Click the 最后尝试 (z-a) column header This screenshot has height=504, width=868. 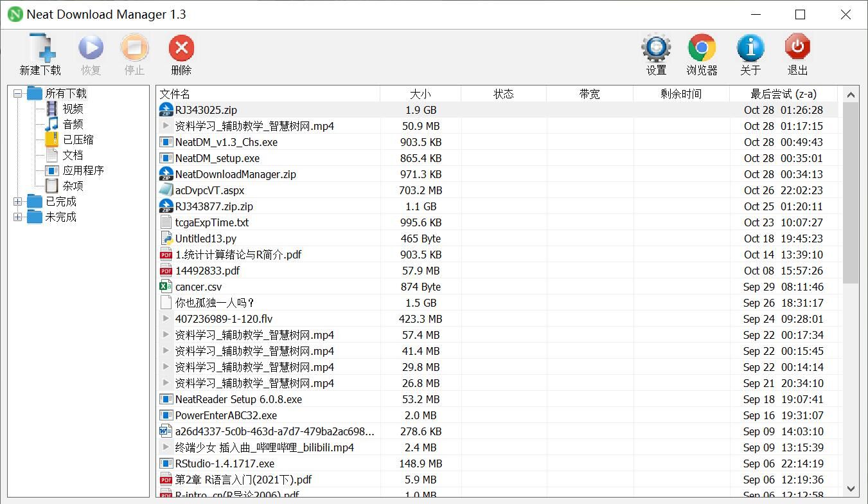tap(783, 94)
